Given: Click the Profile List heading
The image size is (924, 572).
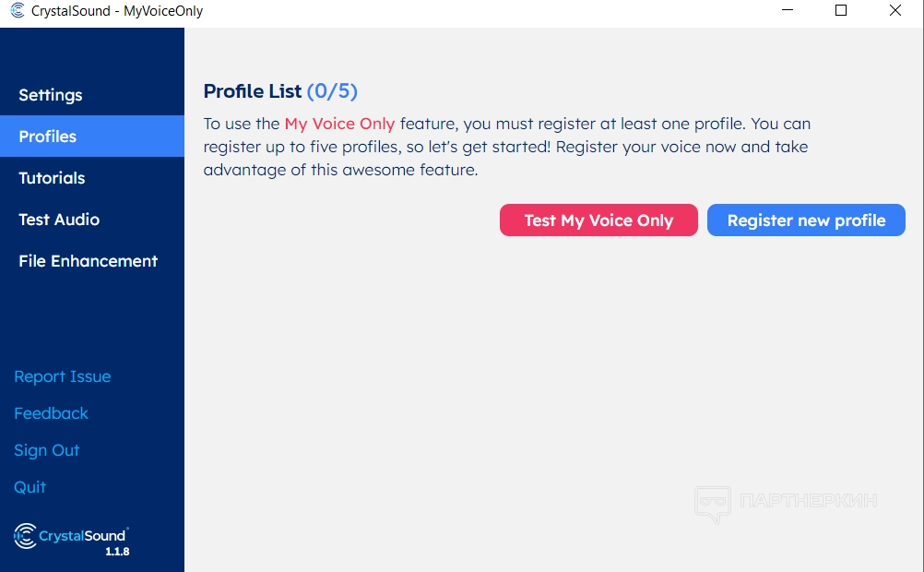Looking at the screenshot, I should pos(253,91).
